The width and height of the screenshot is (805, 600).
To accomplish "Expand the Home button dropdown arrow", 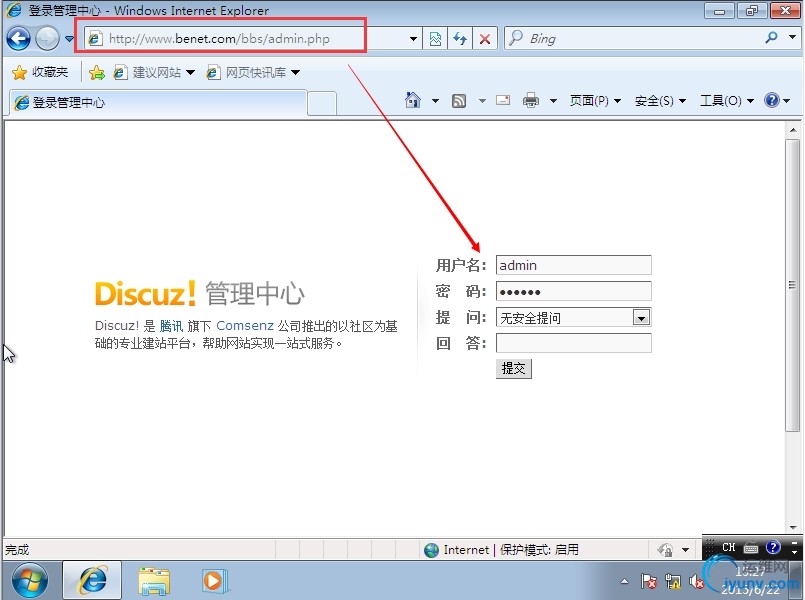I will (x=435, y=101).
